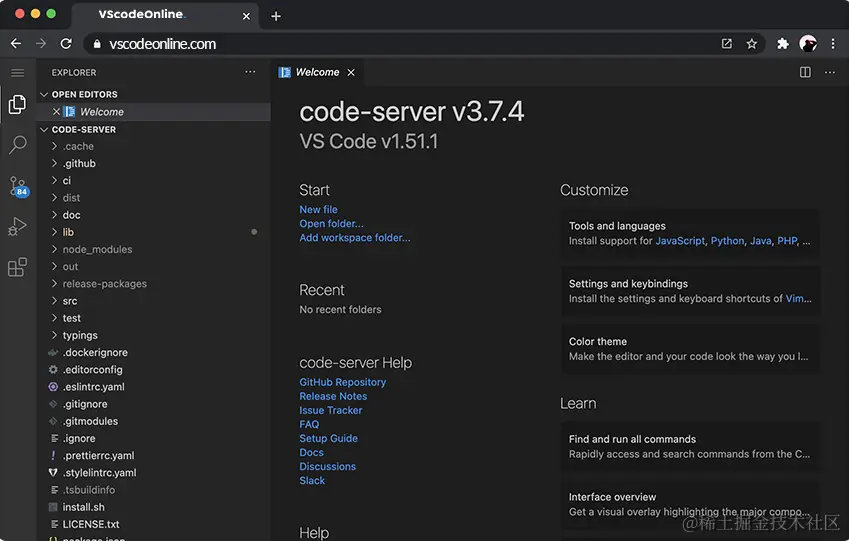Open the Slack help link

(x=312, y=481)
